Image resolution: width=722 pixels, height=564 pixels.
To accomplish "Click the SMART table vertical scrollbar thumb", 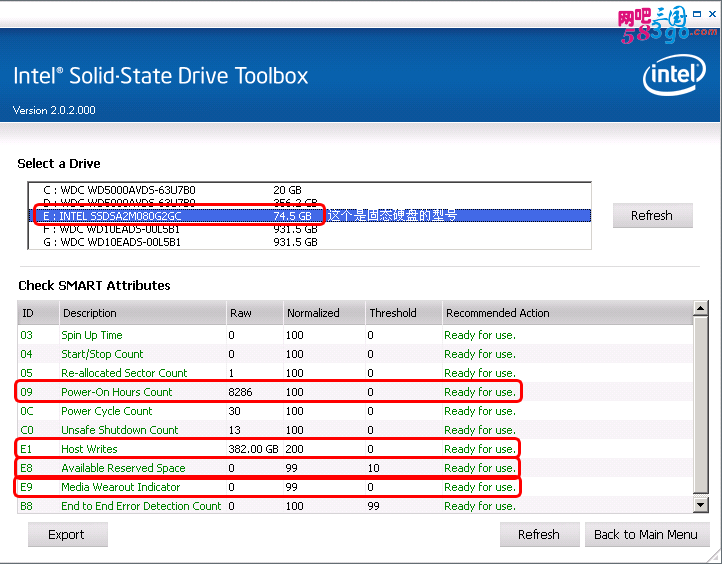I will (700, 405).
